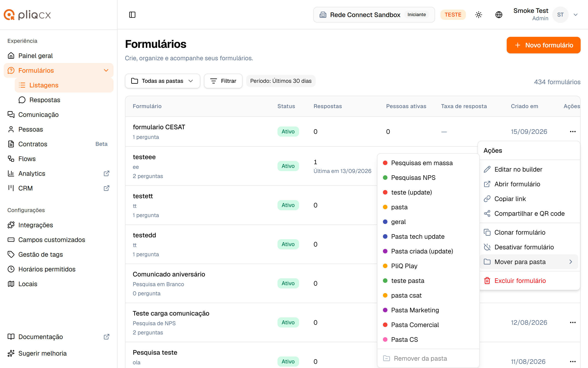Toggle the sidebar collapse icon
This screenshot has height=368, width=588.
(x=132, y=14)
